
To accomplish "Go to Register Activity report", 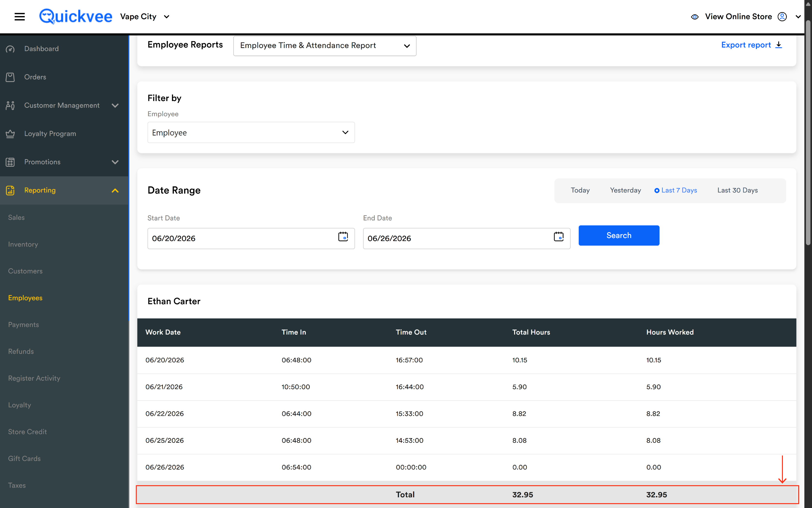I will (x=34, y=378).
